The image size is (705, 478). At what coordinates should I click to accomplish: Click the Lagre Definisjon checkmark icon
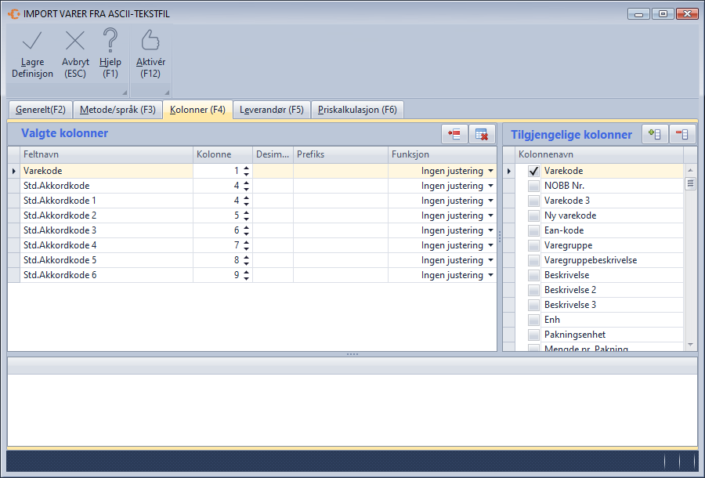coord(32,41)
